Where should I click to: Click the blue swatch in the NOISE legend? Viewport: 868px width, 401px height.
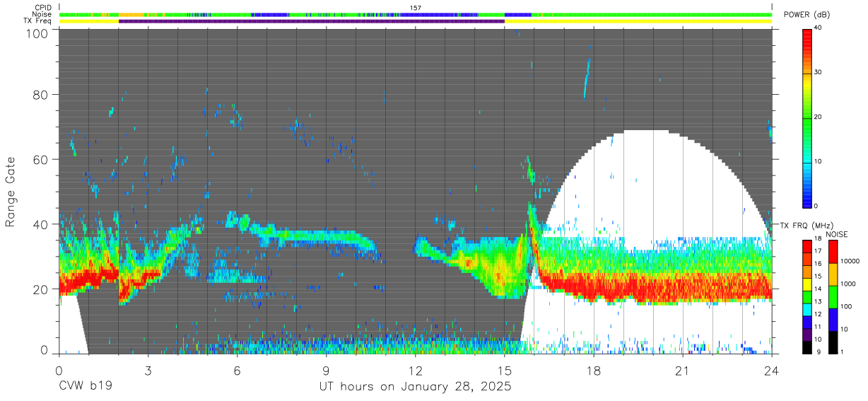(x=833, y=319)
